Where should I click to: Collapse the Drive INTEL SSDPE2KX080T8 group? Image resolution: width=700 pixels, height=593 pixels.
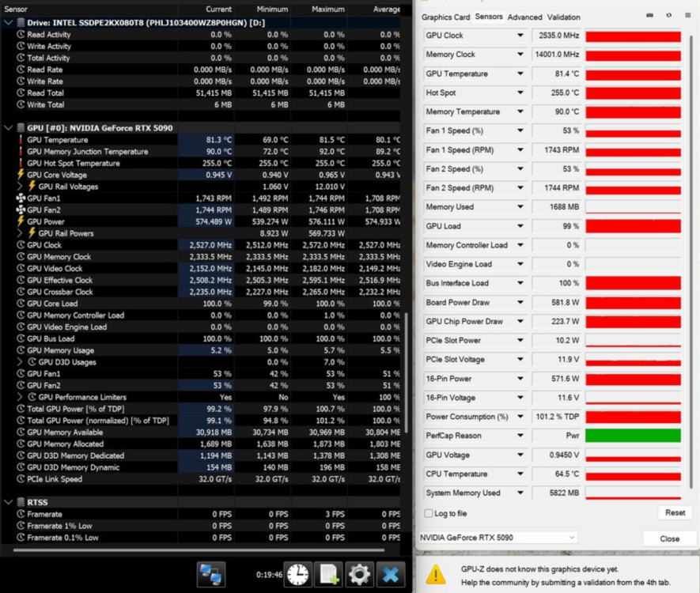point(8,22)
